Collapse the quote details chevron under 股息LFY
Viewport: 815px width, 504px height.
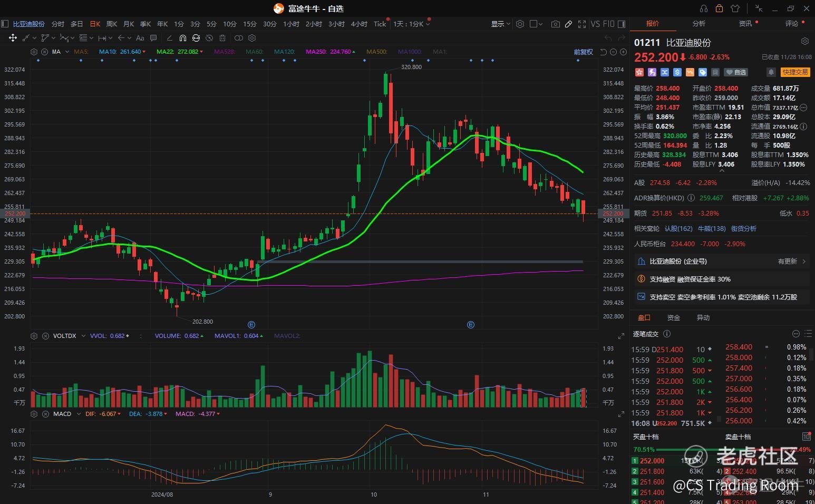[722, 170]
